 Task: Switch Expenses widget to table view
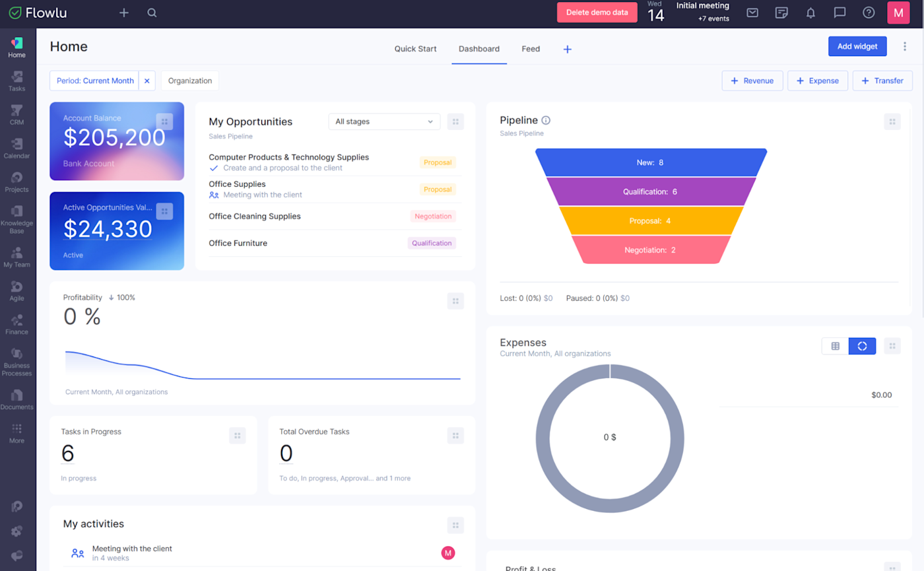point(835,346)
